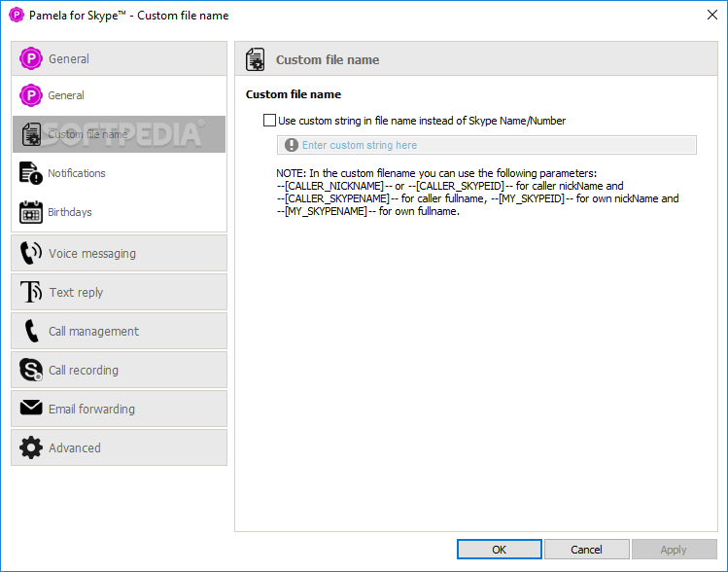Collapse the General section header

click(119, 58)
